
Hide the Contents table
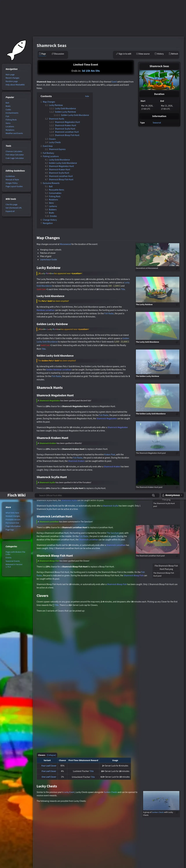click(87, 96)
